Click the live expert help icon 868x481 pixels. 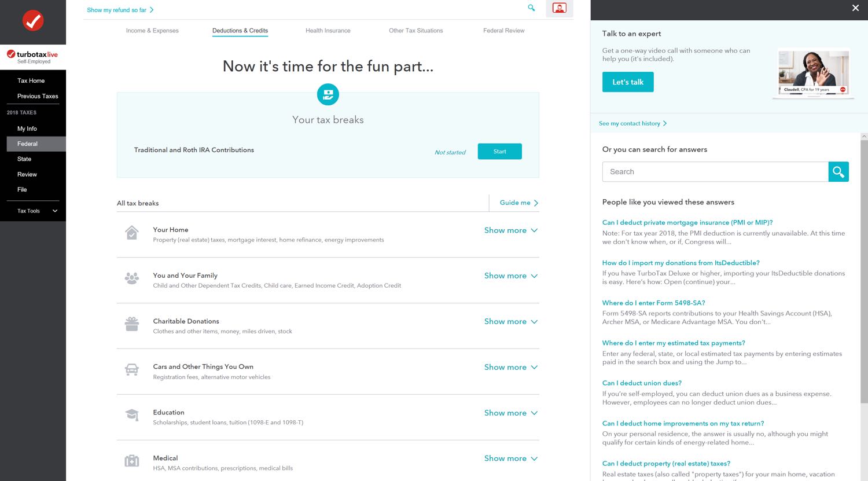point(559,8)
